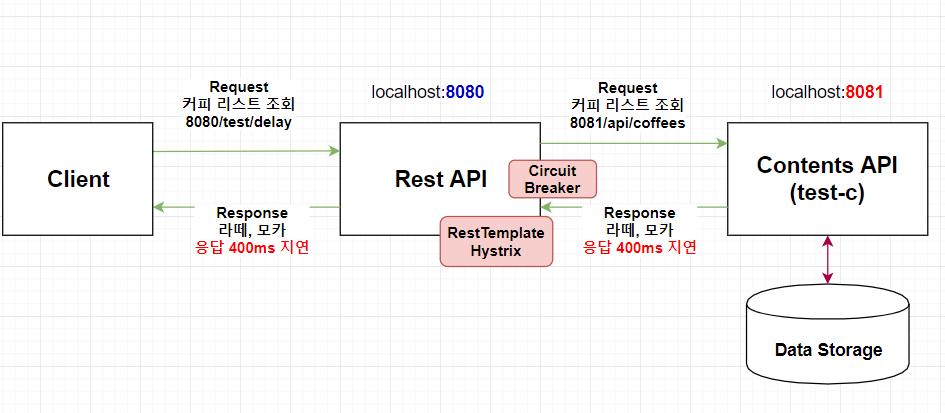The image size is (945, 413).
Task: Click the green request arrow toward Contents API
Action: (634, 143)
